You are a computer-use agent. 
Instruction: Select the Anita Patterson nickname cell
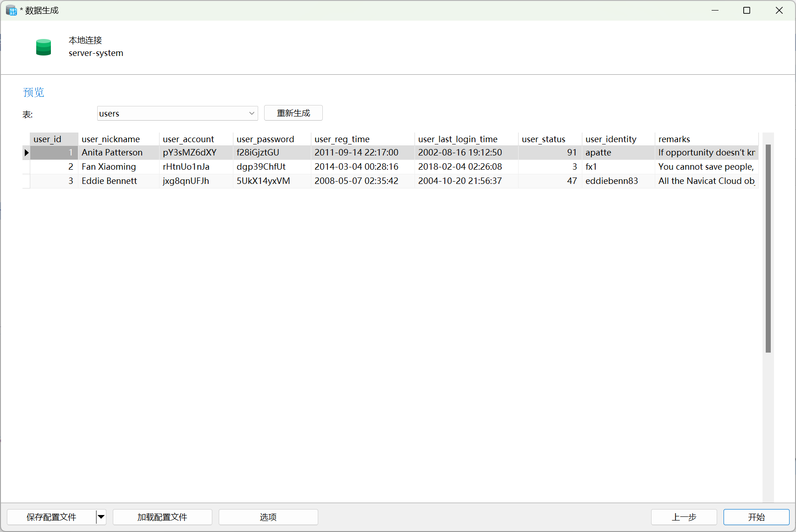[118, 153]
